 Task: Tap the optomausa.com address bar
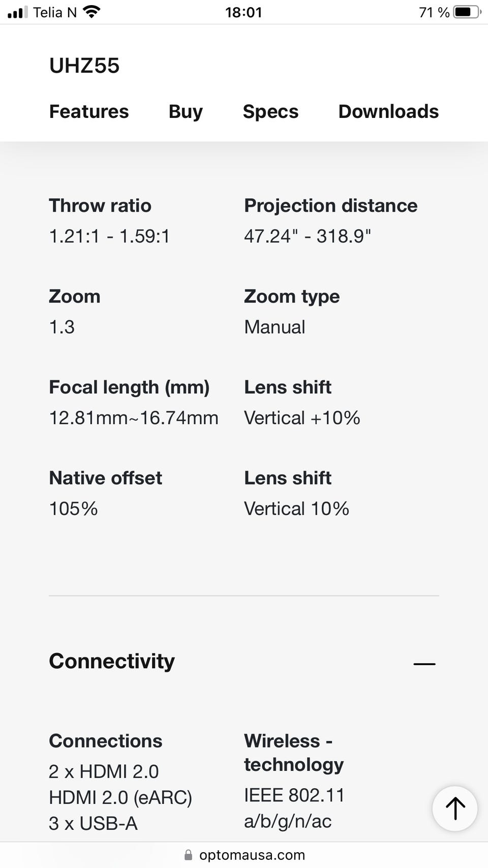coord(244,855)
